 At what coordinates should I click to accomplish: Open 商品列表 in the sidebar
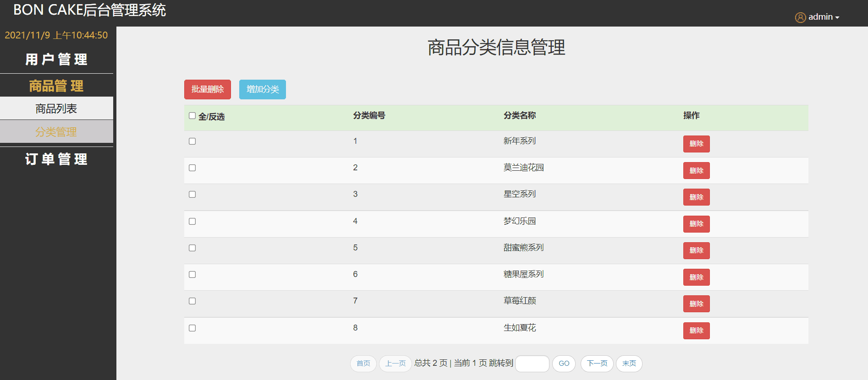(x=56, y=109)
